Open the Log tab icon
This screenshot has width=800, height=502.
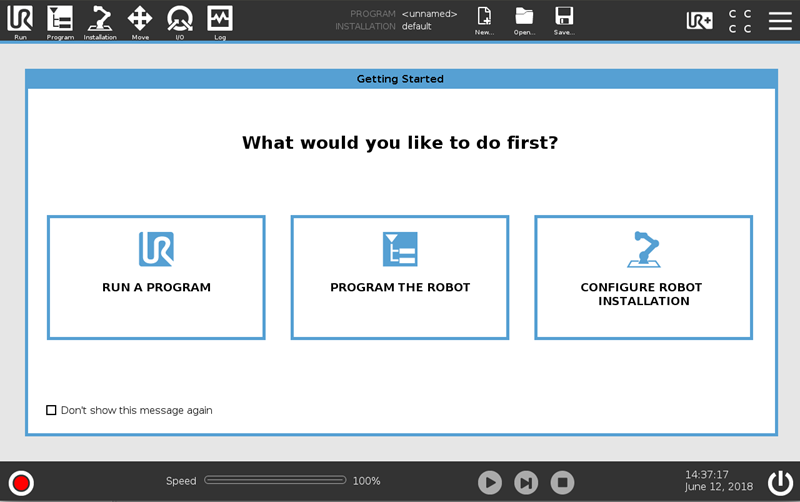pos(220,21)
